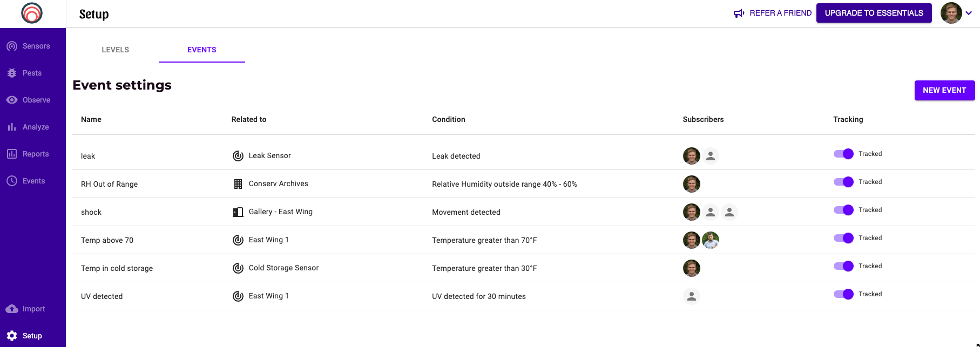The image size is (980, 347).
Task: Click the Conserv logo at top left
Action: coord(32,13)
